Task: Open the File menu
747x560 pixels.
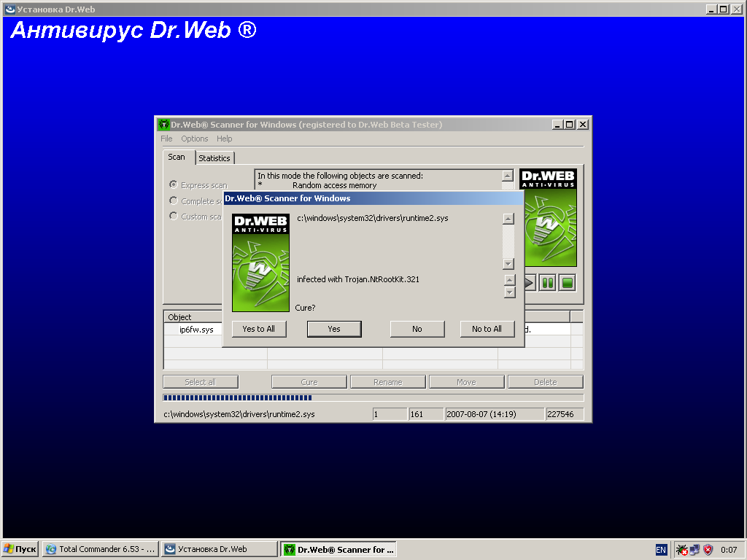Action: point(166,139)
